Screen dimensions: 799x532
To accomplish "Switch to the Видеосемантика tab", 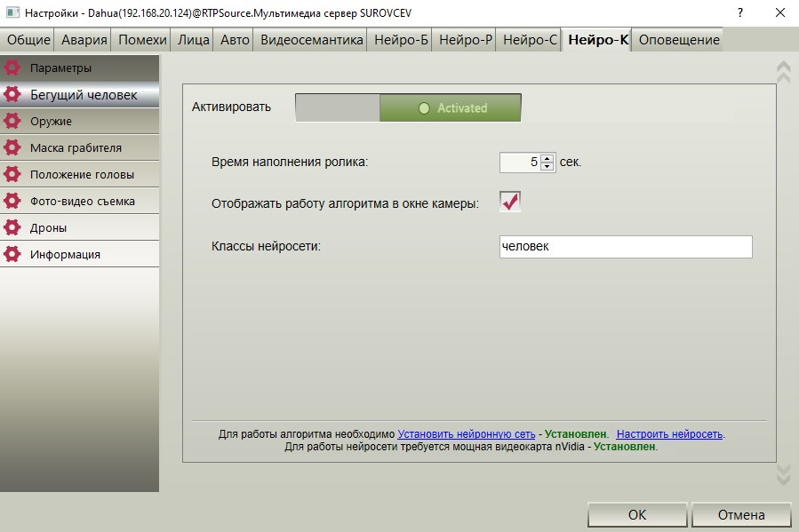I will click(312, 40).
